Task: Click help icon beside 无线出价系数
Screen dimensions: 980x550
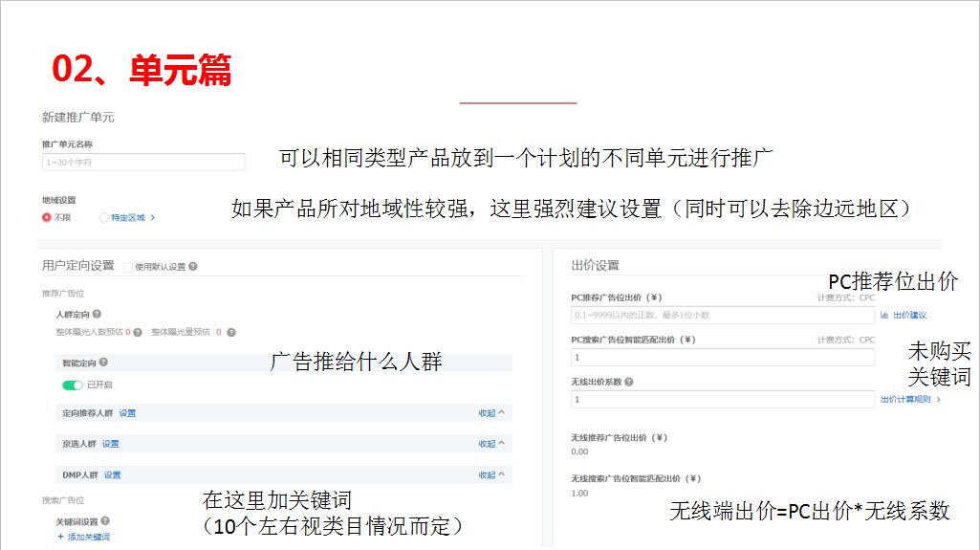Action: (x=629, y=382)
